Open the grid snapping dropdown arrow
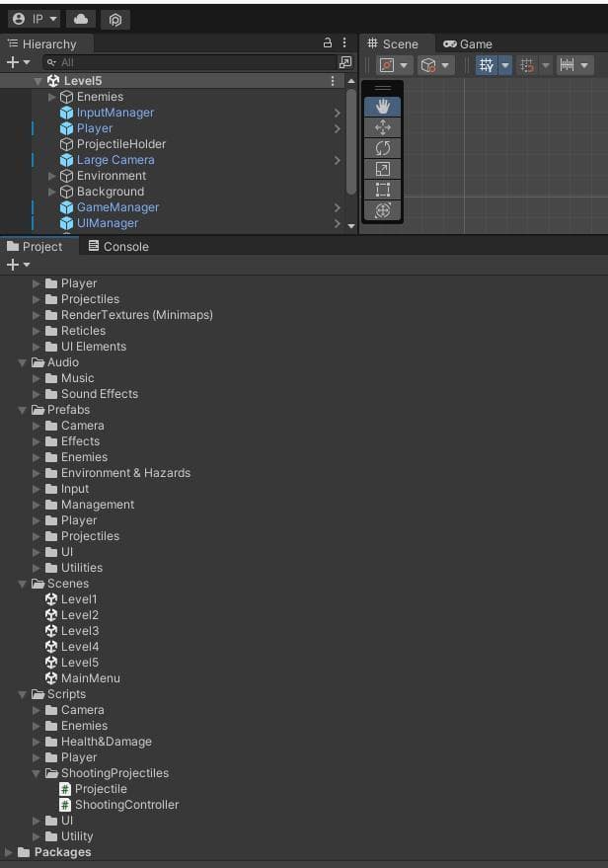The height and width of the screenshot is (868, 608). (x=546, y=65)
